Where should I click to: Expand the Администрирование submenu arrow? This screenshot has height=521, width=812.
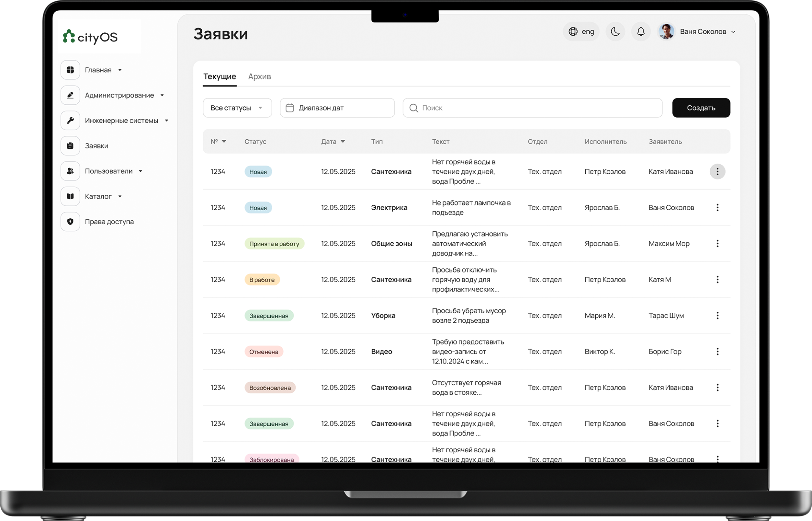[x=162, y=95]
